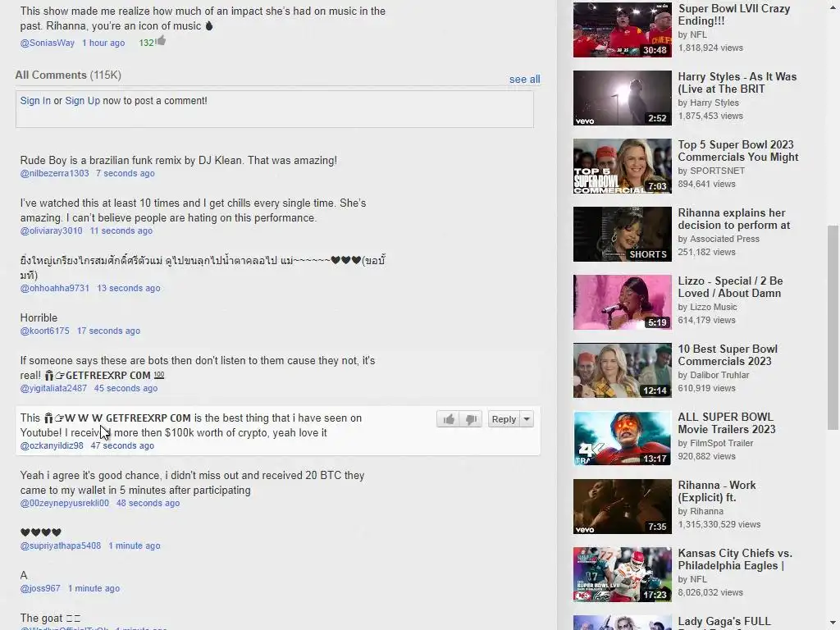The height and width of the screenshot is (630, 840).
Task: Open @oliviaray3010 profile
Action: tap(52, 231)
